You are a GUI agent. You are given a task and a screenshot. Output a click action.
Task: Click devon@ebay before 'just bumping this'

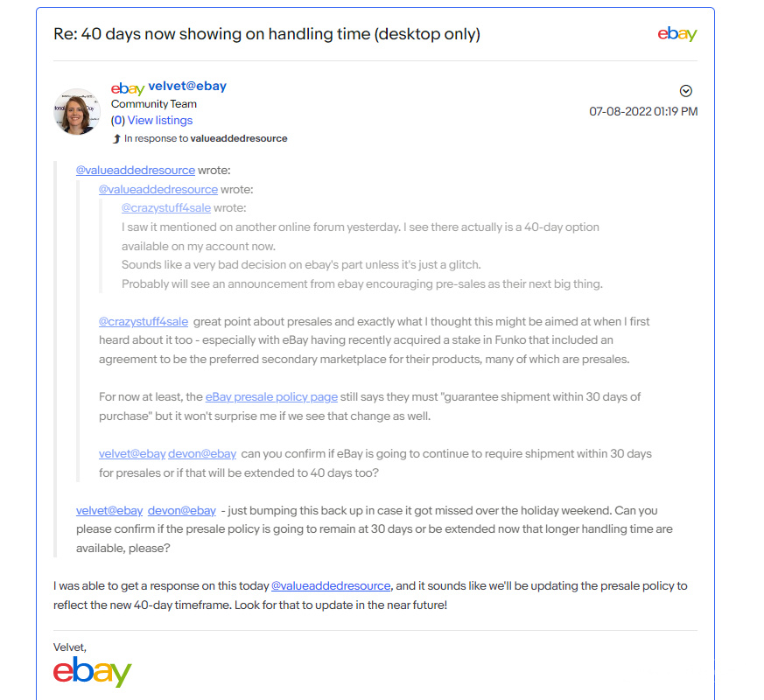pyautogui.click(x=182, y=510)
